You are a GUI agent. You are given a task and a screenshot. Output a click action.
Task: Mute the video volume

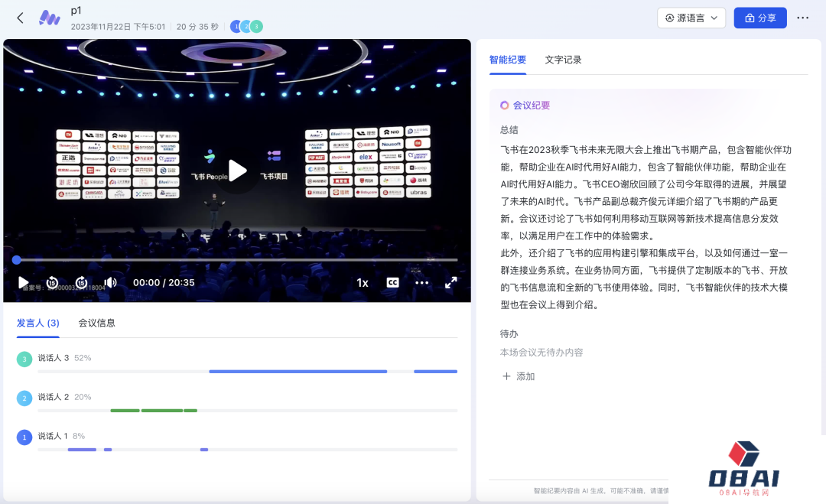point(111,282)
